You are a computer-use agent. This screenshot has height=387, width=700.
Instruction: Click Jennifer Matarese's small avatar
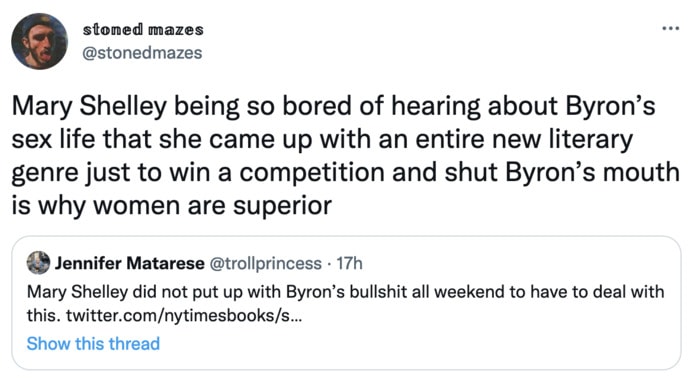point(38,262)
